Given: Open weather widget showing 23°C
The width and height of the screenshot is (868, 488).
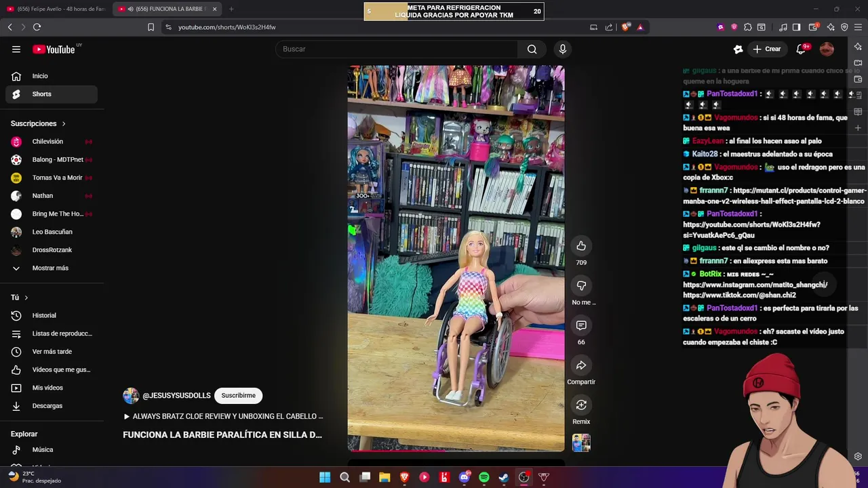Looking at the screenshot, I should click(34, 477).
